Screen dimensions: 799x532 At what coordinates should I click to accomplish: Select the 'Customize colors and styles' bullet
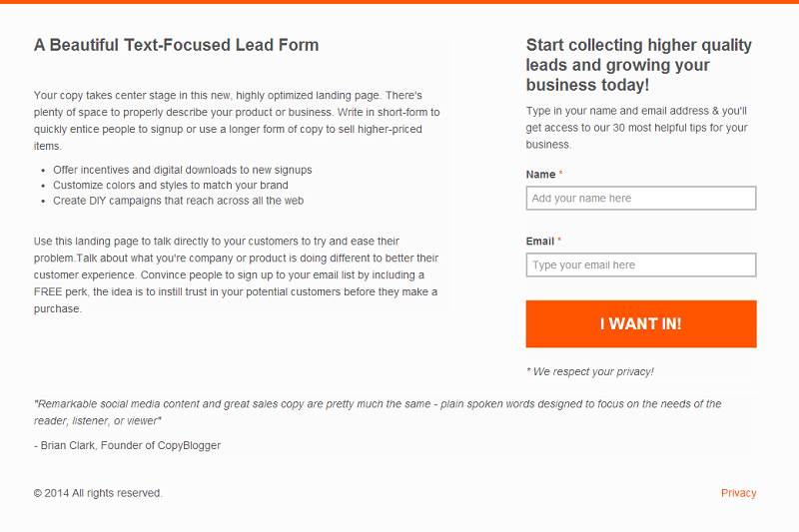171,185
